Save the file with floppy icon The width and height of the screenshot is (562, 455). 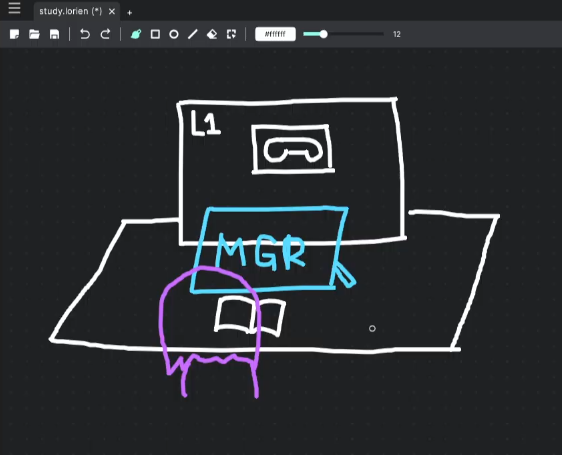click(x=54, y=34)
